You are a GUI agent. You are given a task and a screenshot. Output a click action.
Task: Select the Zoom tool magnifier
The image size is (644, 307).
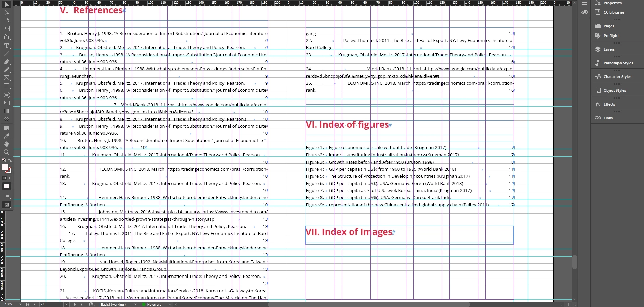click(6, 152)
